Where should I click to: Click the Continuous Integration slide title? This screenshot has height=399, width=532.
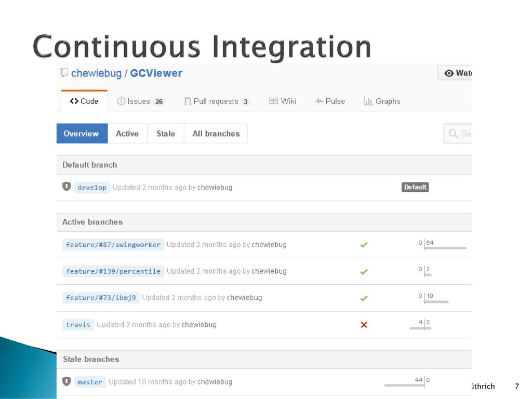click(202, 47)
